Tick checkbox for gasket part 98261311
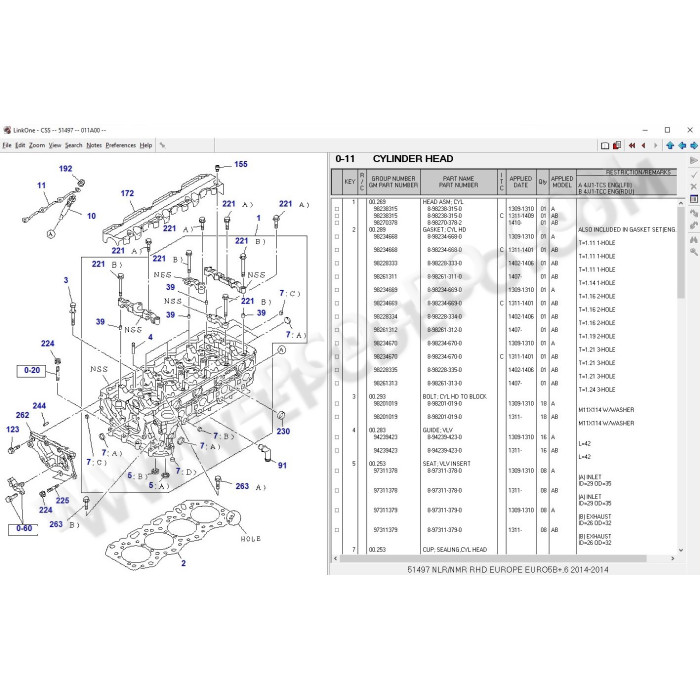 pos(337,277)
